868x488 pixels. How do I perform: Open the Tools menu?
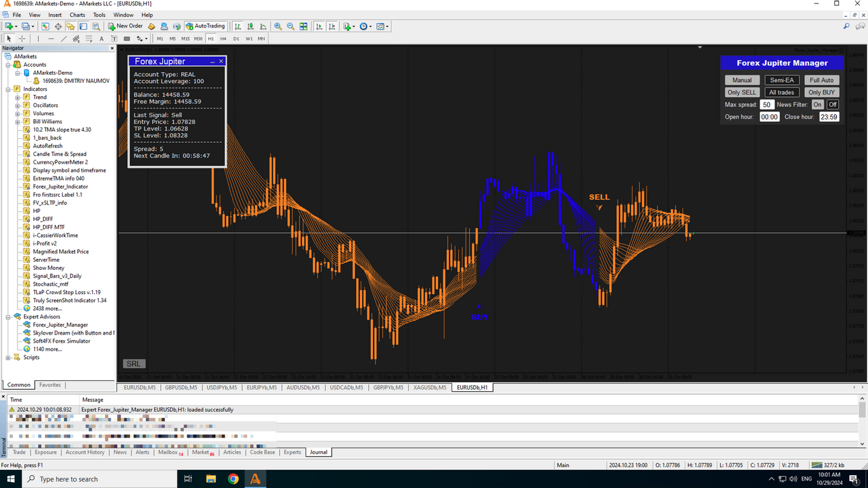coord(99,15)
